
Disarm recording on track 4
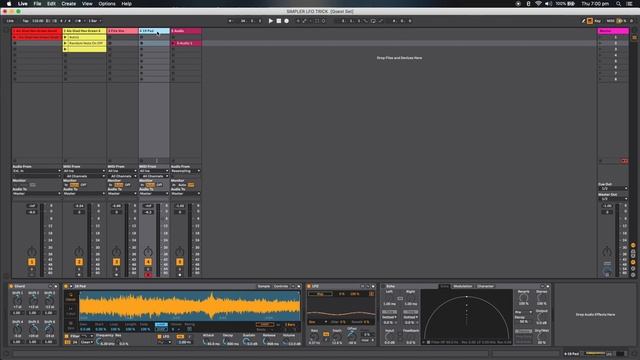click(148, 275)
